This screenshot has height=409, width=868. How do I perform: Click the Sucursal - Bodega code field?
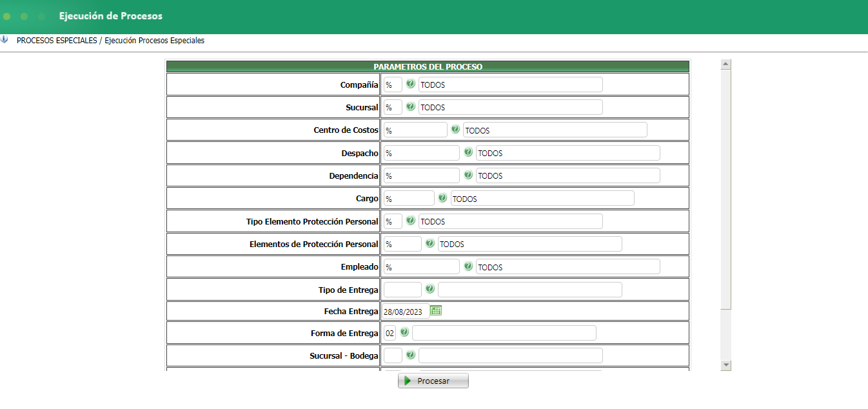click(393, 355)
